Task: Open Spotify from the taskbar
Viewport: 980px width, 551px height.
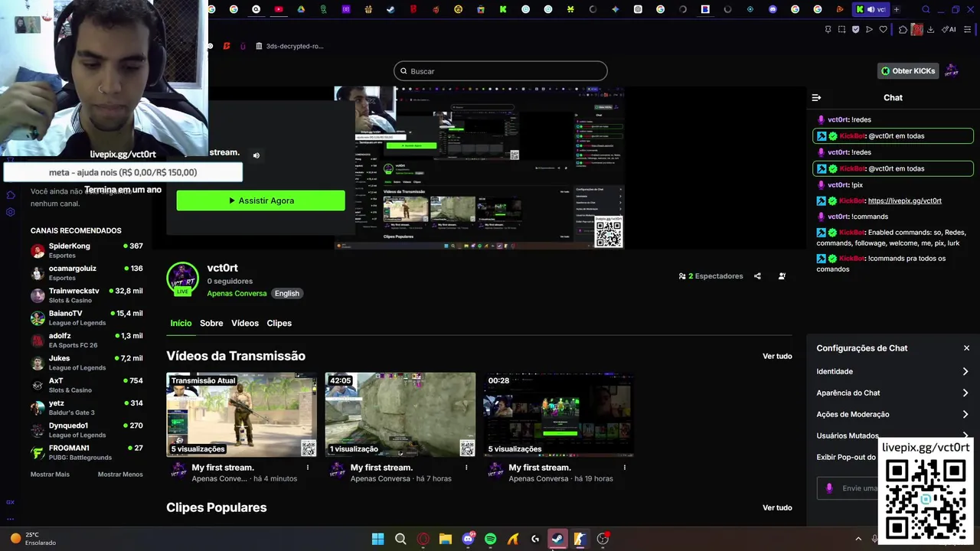Action: [490, 539]
